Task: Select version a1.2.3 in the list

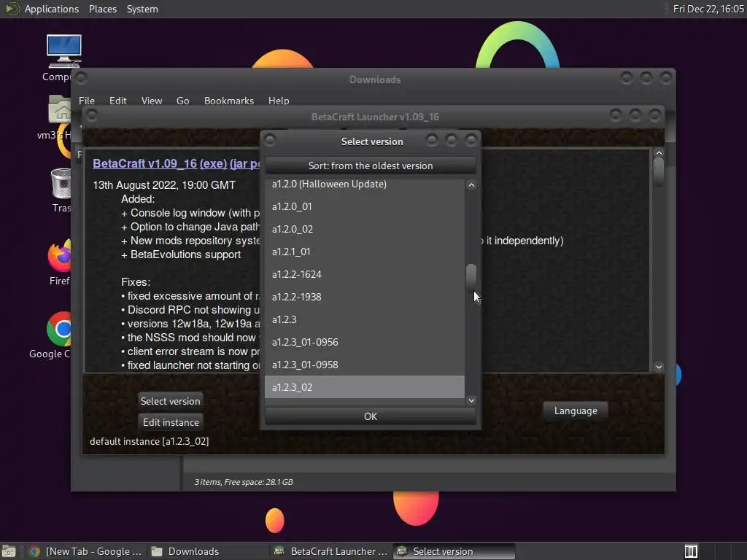Action: (365, 319)
